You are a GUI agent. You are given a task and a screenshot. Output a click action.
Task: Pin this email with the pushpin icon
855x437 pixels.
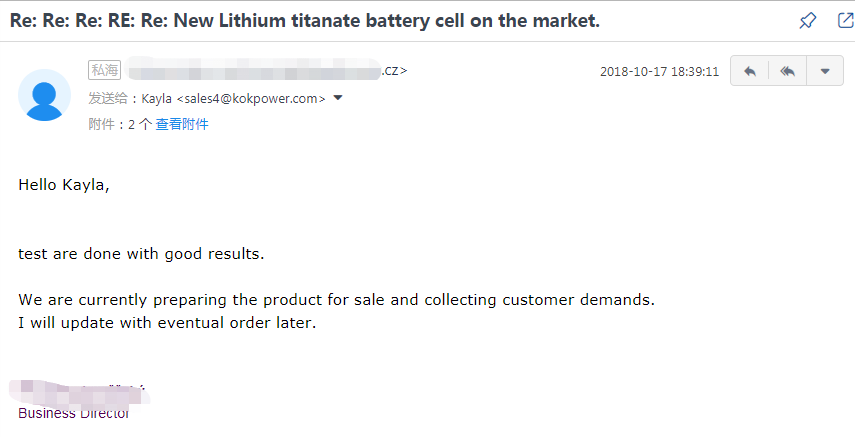808,21
